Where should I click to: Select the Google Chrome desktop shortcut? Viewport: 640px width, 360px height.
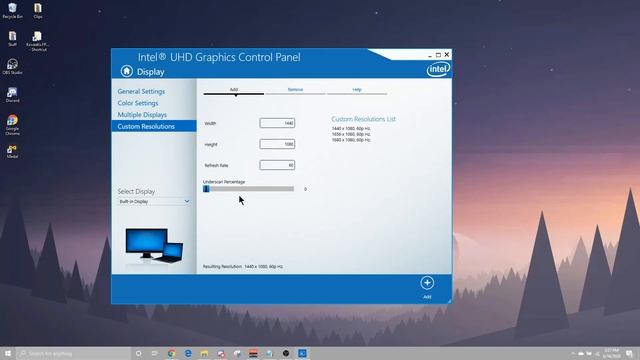coord(12,124)
